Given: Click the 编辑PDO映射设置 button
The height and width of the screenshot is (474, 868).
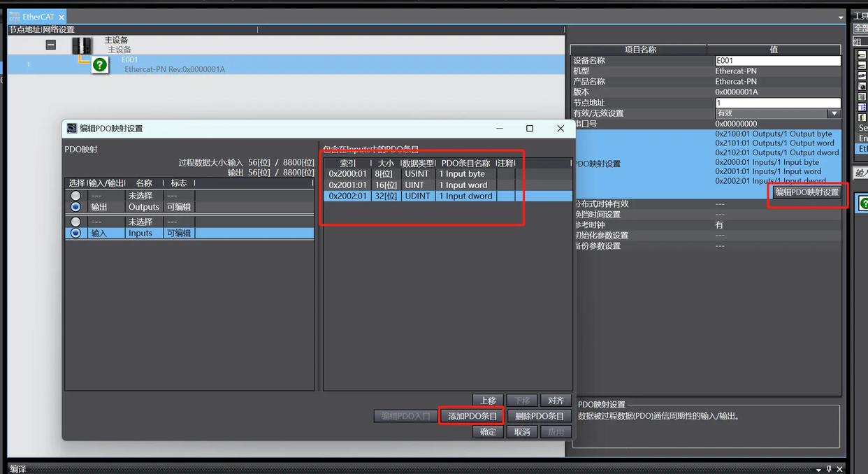Looking at the screenshot, I should point(806,192).
